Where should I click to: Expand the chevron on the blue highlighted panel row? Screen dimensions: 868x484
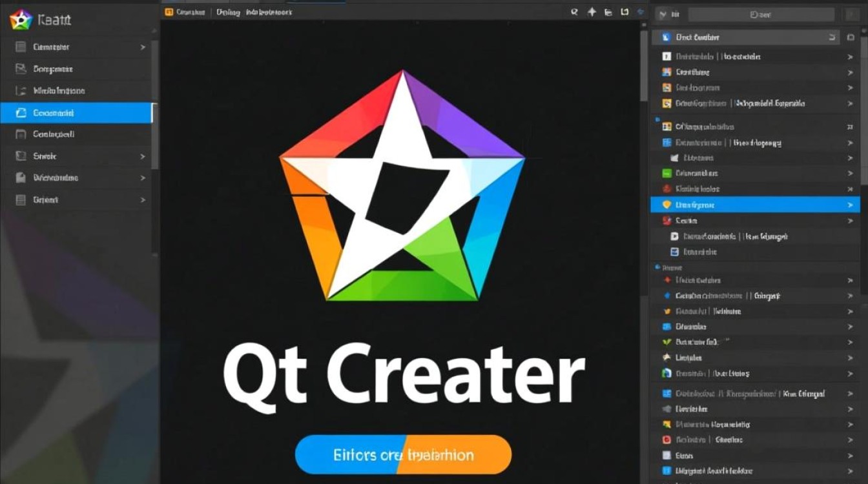pos(851,205)
